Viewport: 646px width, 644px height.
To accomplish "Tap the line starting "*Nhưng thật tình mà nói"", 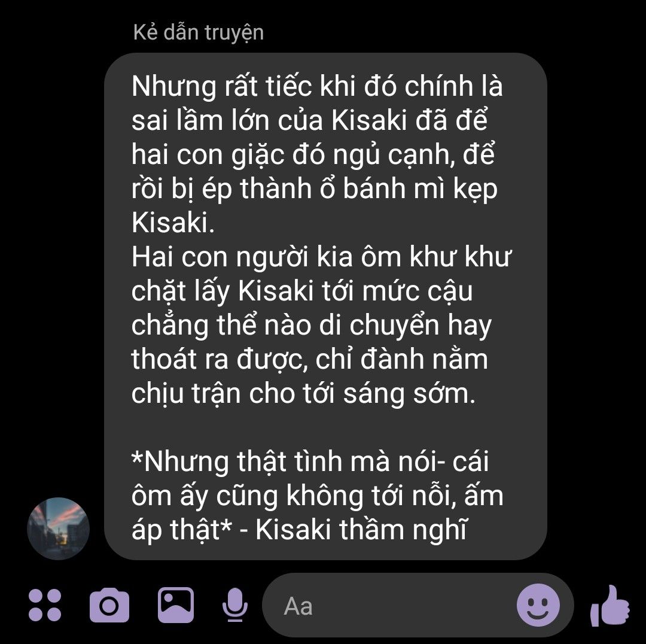I will 310,462.
